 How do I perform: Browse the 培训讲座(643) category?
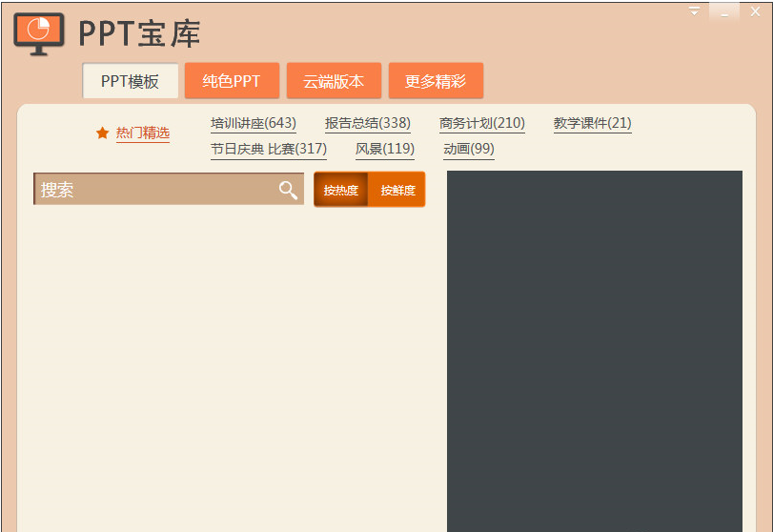coord(254,123)
